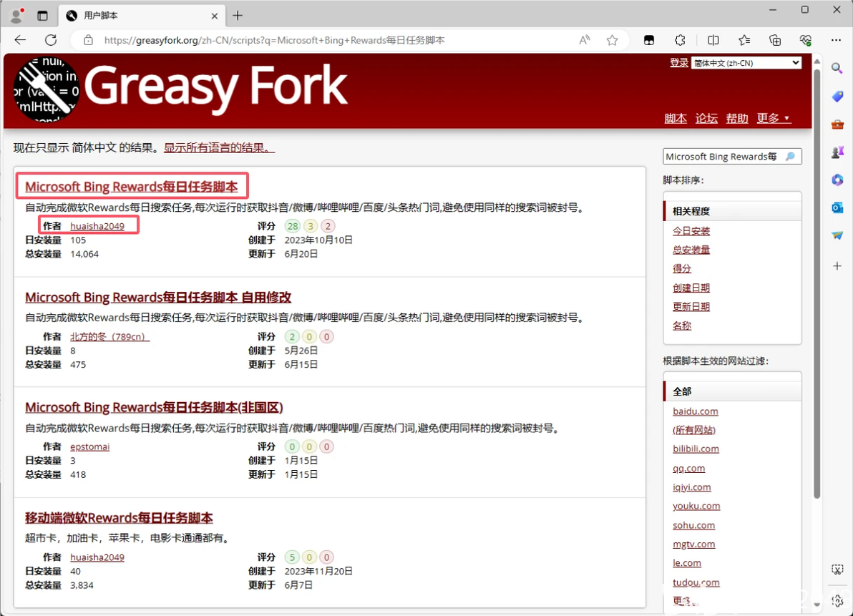The height and width of the screenshot is (616, 853).
Task: Open the (非国区) script result
Action: click(154, 407)
